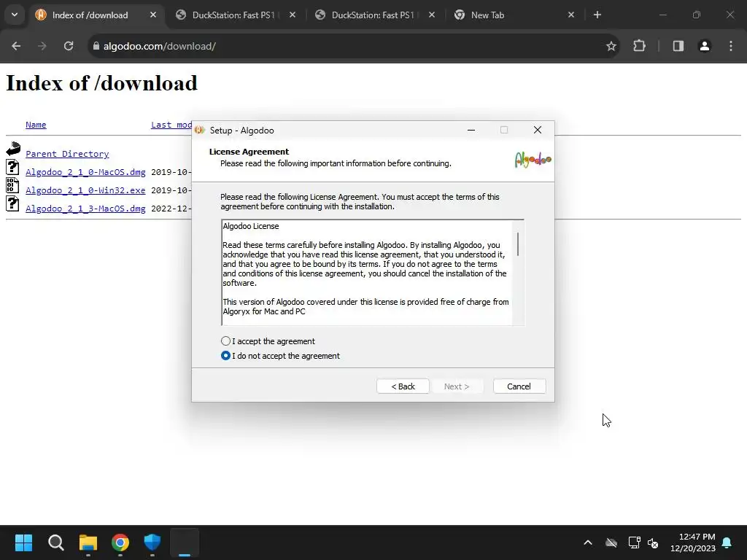The image size is (747, 560).
Task: Click the license text scrollbar thumb
Action: tap(518, 244)
